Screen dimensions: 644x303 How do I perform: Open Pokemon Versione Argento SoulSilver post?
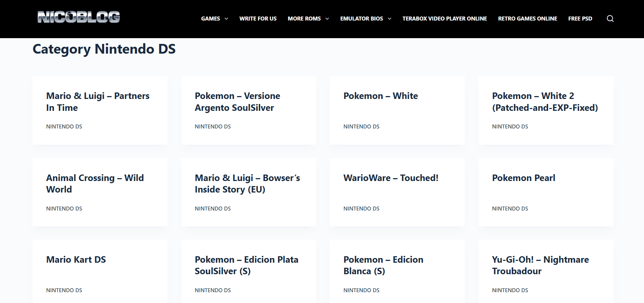237,102
